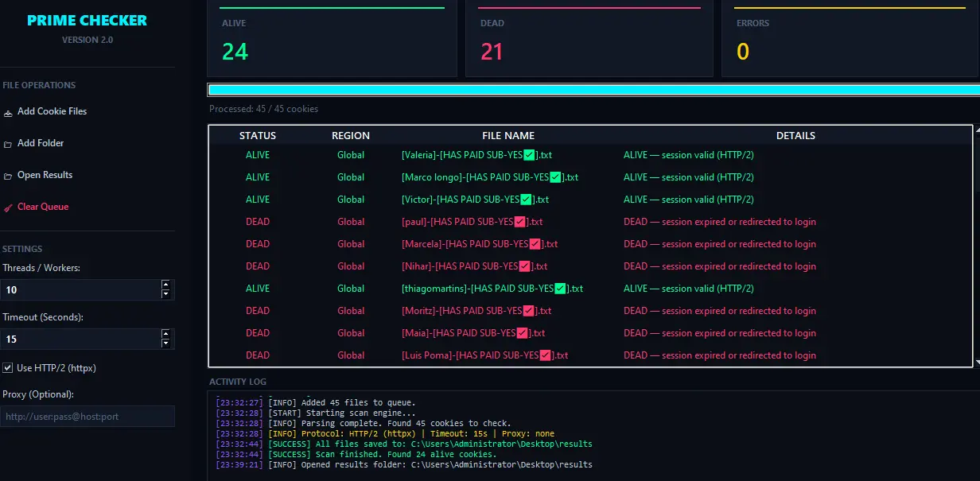Click log line Protocol: HTTP/2 (httpx)

(x=385, y=433)
